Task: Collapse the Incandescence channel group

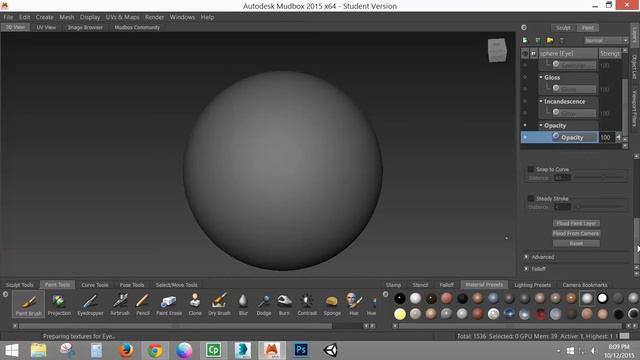Action: tap(541, 101)
